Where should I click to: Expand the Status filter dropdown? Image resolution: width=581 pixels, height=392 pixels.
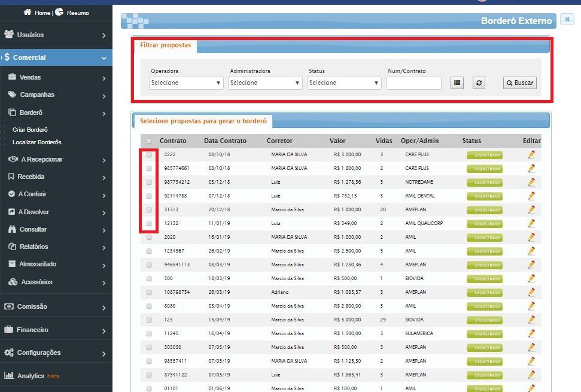pos(344,83)
